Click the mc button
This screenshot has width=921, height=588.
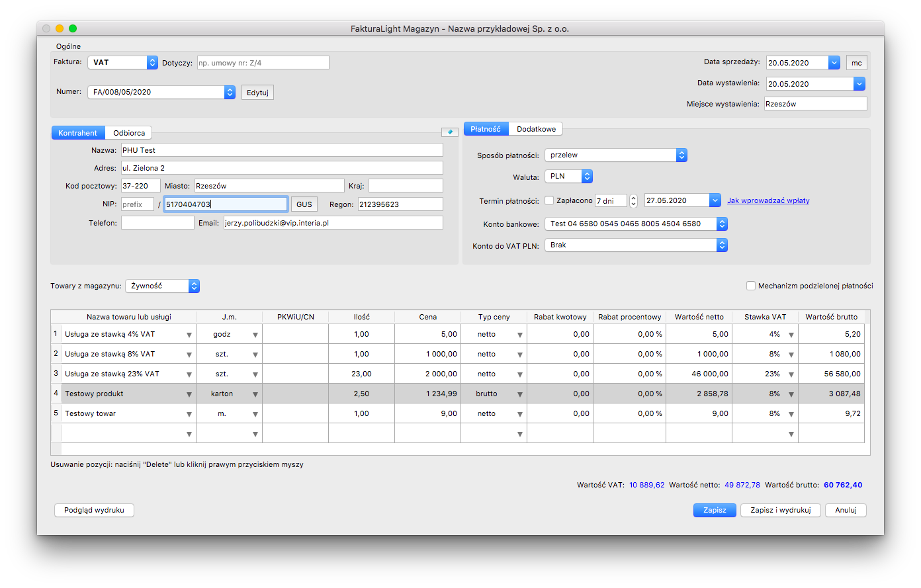pos(857,63)
